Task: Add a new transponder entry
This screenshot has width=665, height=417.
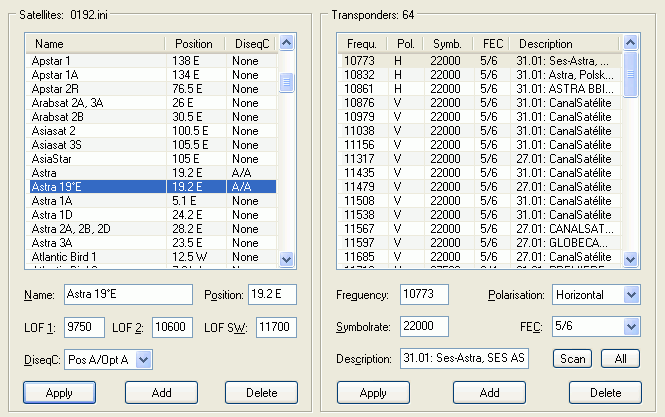Action: click(489, 393)
